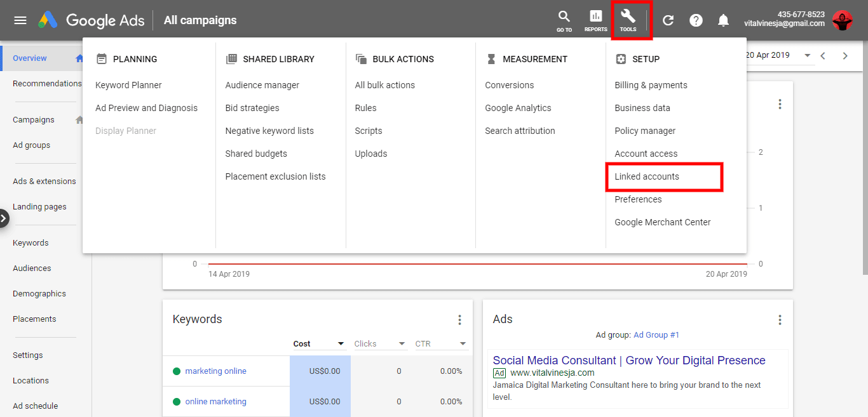Open the CTR column dropdown

tap(463, 344)
